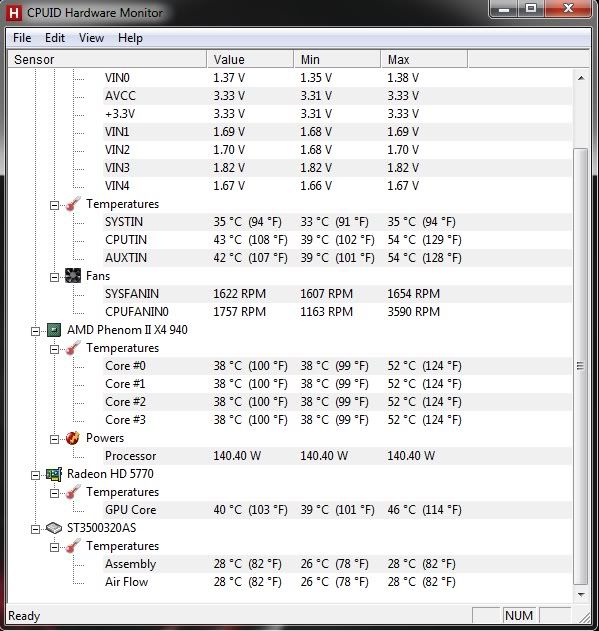Collapse the Powers node
This screenshot has height=631, width=599.
point(54,439)
